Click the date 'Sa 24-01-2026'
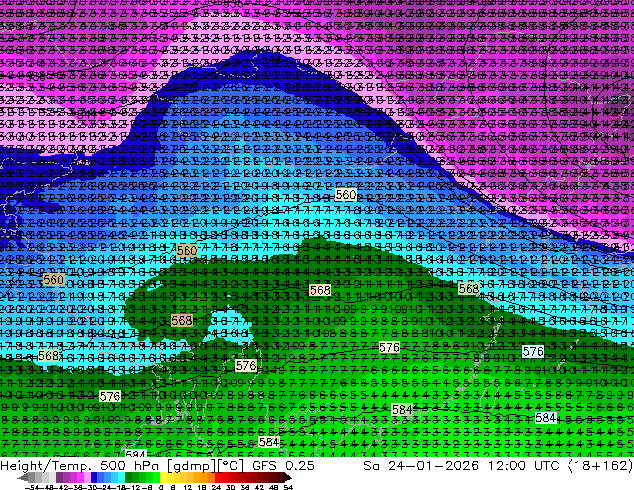634x490 pixels. (x=421, y=465)
